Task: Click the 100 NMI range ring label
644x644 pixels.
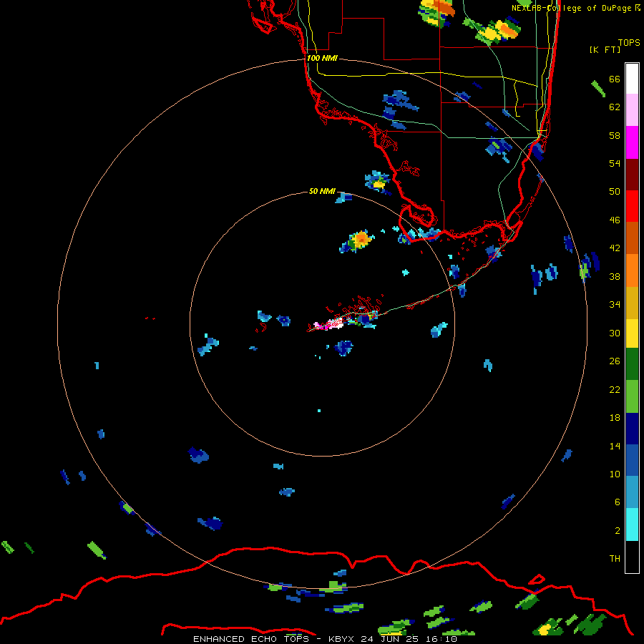Action: click(x=322, y=58)
